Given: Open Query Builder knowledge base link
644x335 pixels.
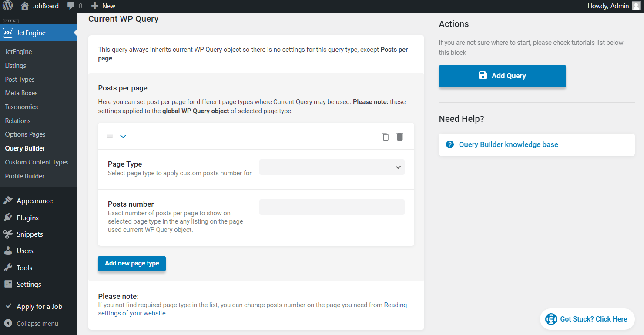Looking at the screenshot, I should click(509, 144).
